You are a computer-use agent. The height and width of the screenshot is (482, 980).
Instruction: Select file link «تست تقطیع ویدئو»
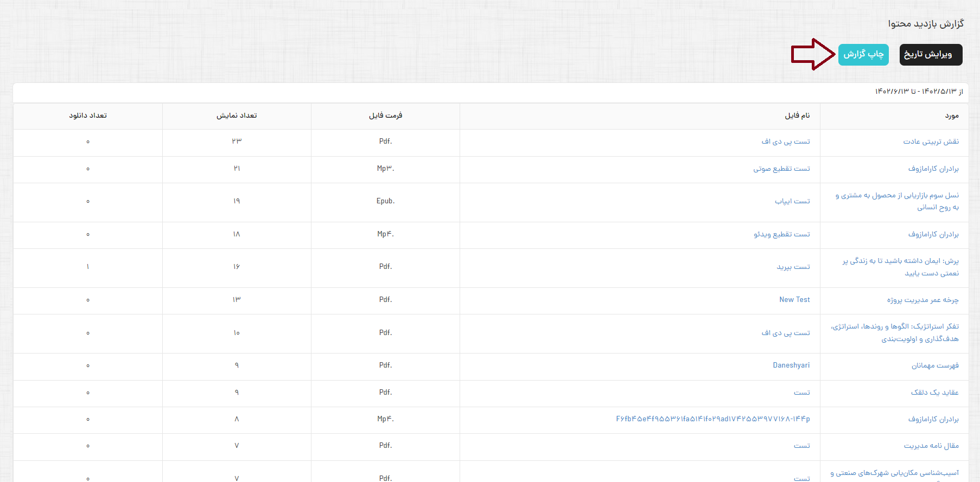click(x=781, y=234)
